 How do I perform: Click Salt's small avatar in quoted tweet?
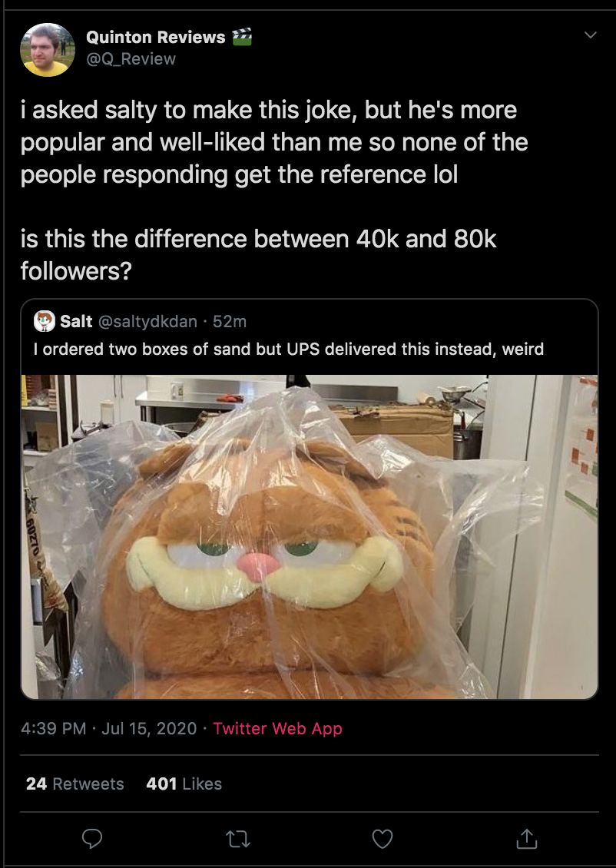(45, 321)
